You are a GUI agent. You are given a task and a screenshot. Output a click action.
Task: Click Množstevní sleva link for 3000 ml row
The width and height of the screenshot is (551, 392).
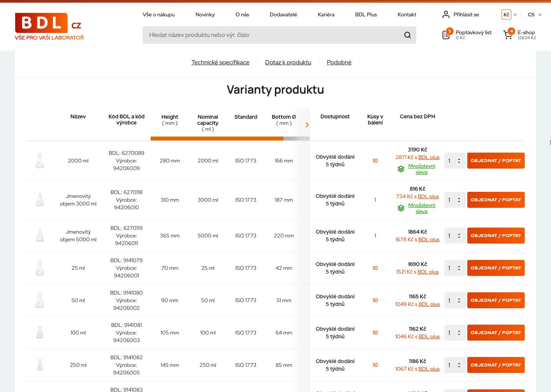[421, 208]
